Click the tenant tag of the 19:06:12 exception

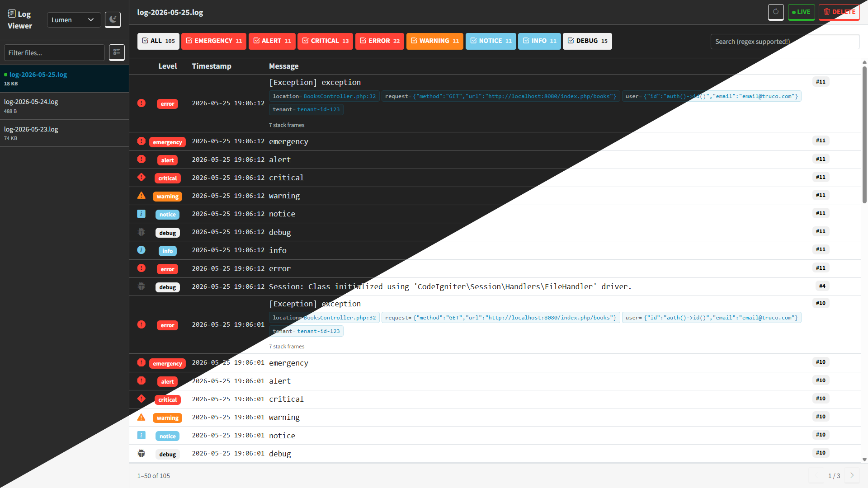point(306,109)
